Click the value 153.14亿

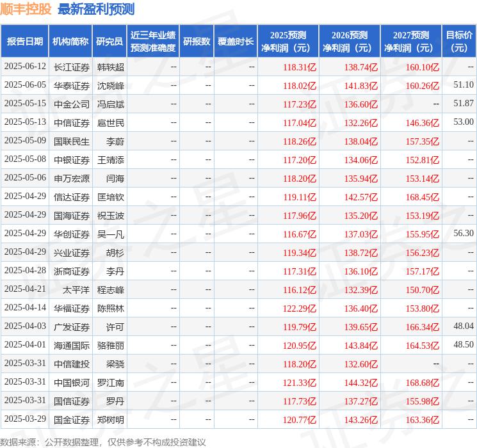[x=422, y=179]
